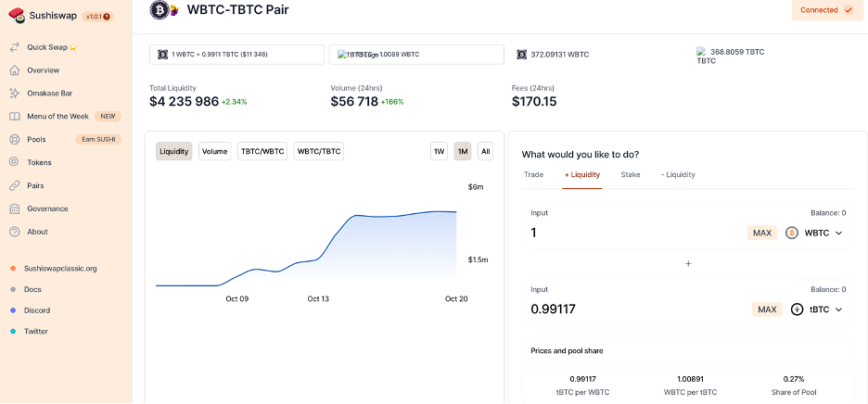Set the chart range to All
Screen dimensions: 868x404
tap(486, 151)
